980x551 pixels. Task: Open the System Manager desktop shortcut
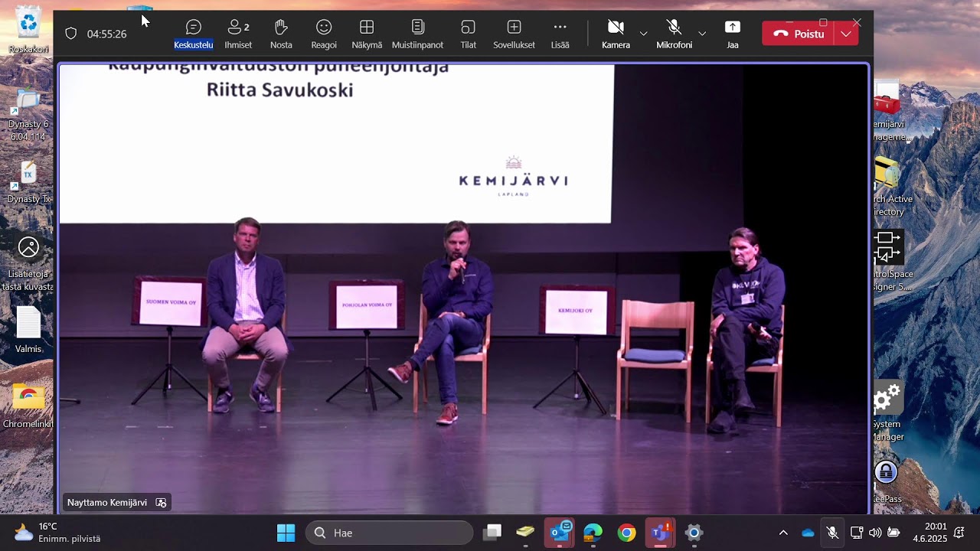point(887,411)
